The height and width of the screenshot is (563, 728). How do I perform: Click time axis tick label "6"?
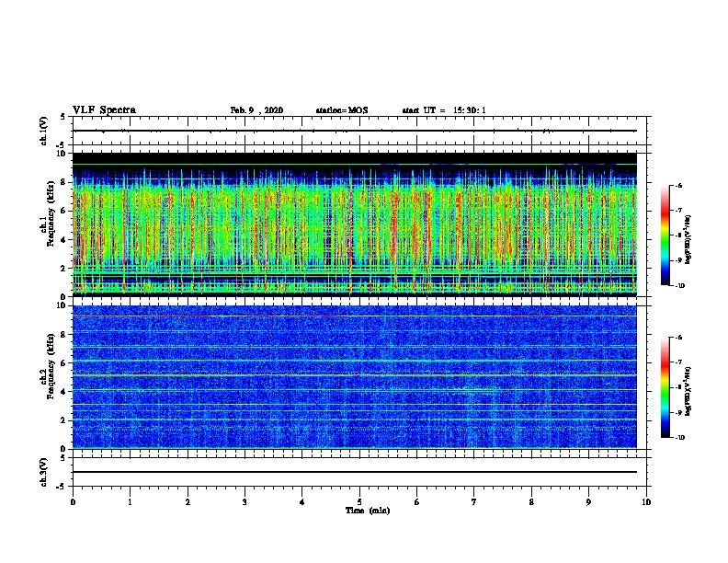[417, 502]
